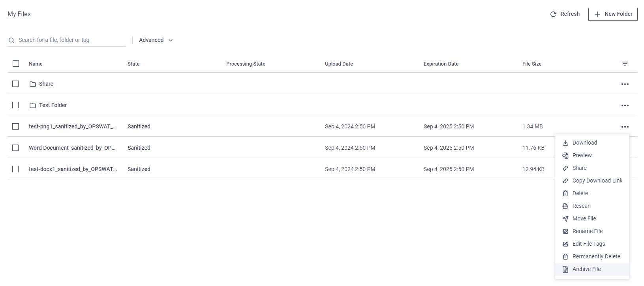Click the Download arrow icon in menu
This screenshot has width=644, height=286.
coord(565,143)
